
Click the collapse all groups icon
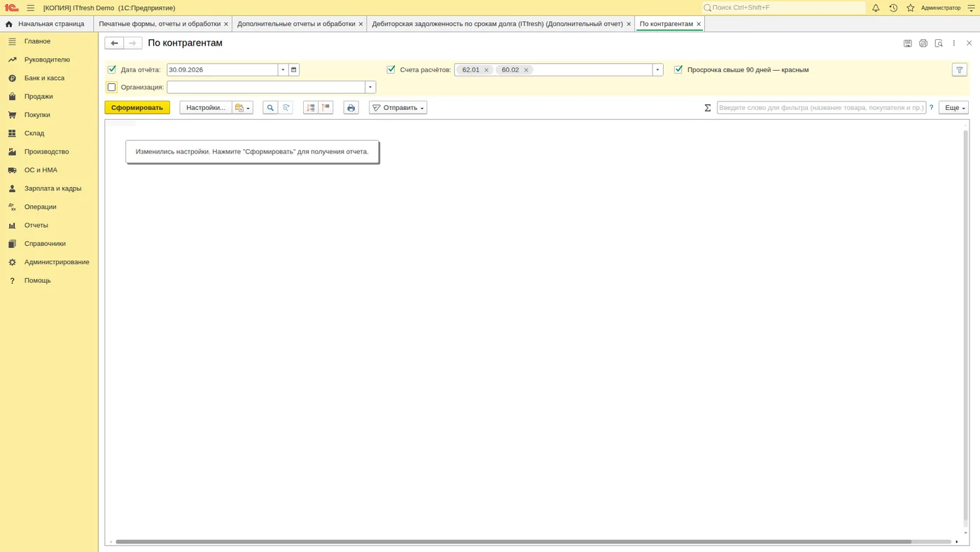pyautogui.click(x=325, y=108)
